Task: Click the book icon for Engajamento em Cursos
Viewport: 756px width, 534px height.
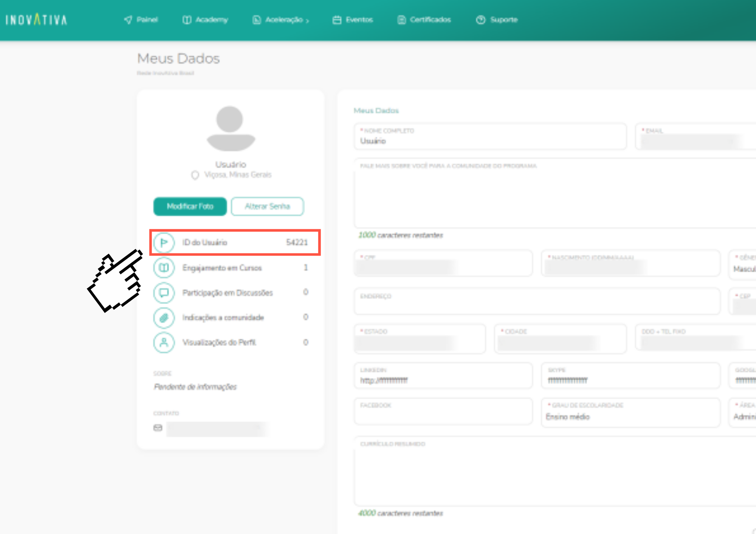Action: (x=164, y=268)
